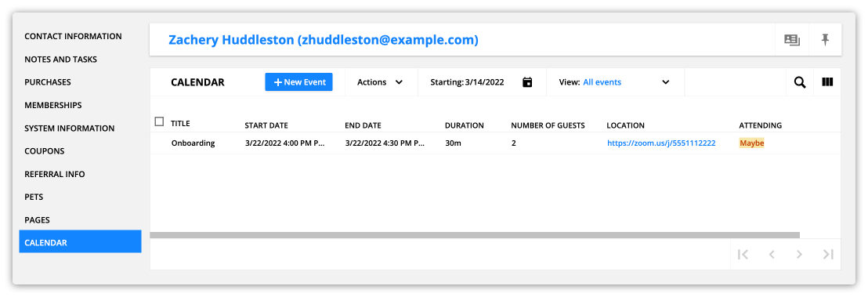Click the Maybe attending status
The image size is (868, 297).
[752, 143]
